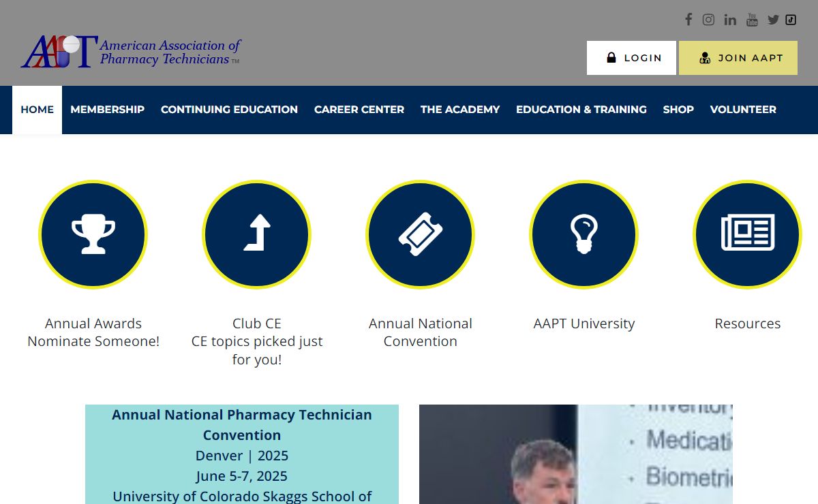Open the 'Resources' text link
This screenshot has width=818, height=504.
tap(748, 324)
